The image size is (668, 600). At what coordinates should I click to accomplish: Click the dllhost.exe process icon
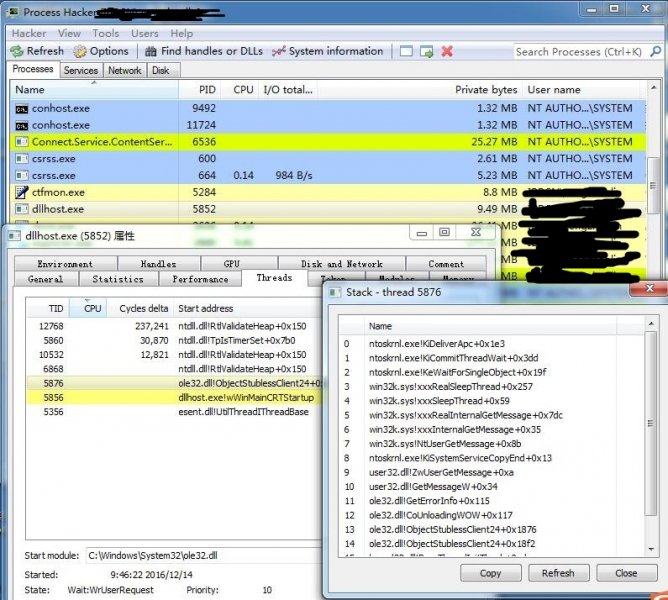coord(22,209)
